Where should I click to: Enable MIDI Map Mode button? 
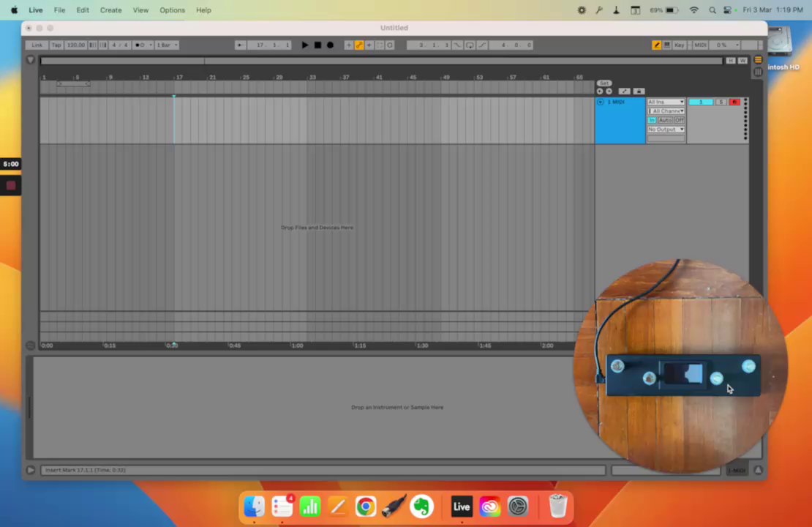(x=700, y=45)
